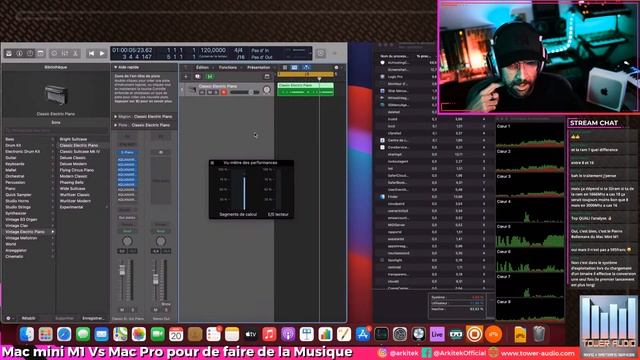
Task: Adjust the left channel strip volume fader
Action: [122, 270]
